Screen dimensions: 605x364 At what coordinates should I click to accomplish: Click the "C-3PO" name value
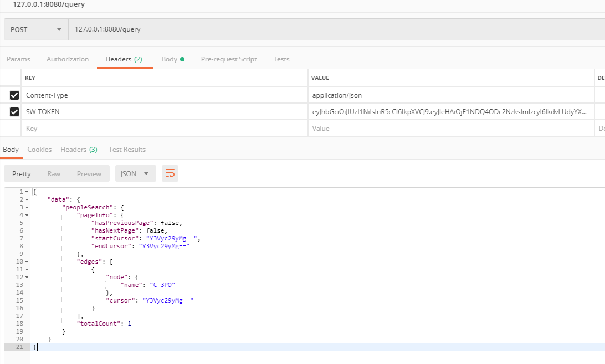coord(162,285)
